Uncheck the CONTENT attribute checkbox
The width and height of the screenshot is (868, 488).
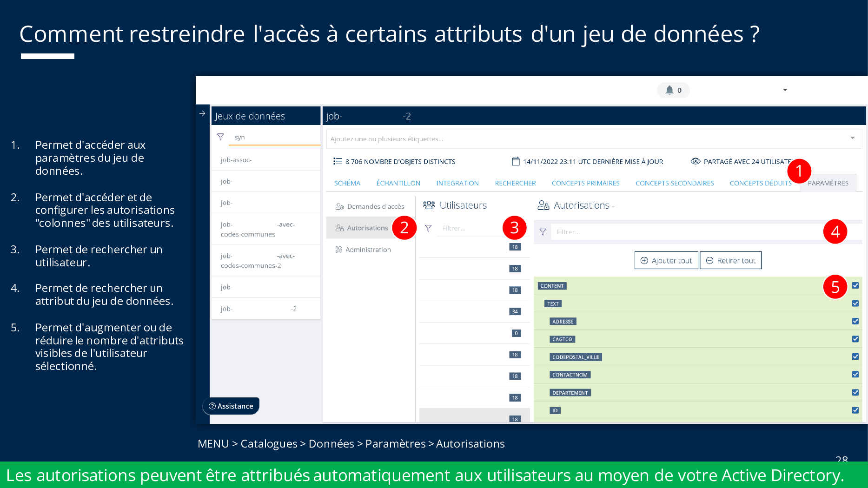(x=855, y=286)
